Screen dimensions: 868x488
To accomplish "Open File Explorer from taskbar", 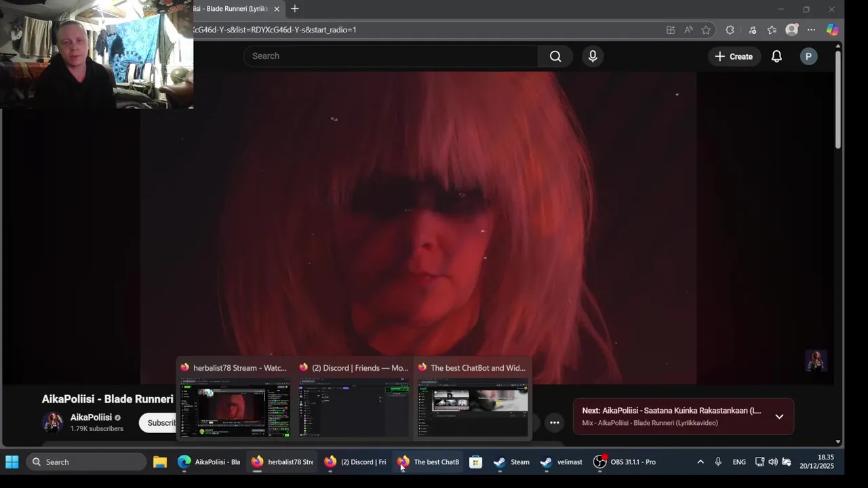I will pos(160,462).
